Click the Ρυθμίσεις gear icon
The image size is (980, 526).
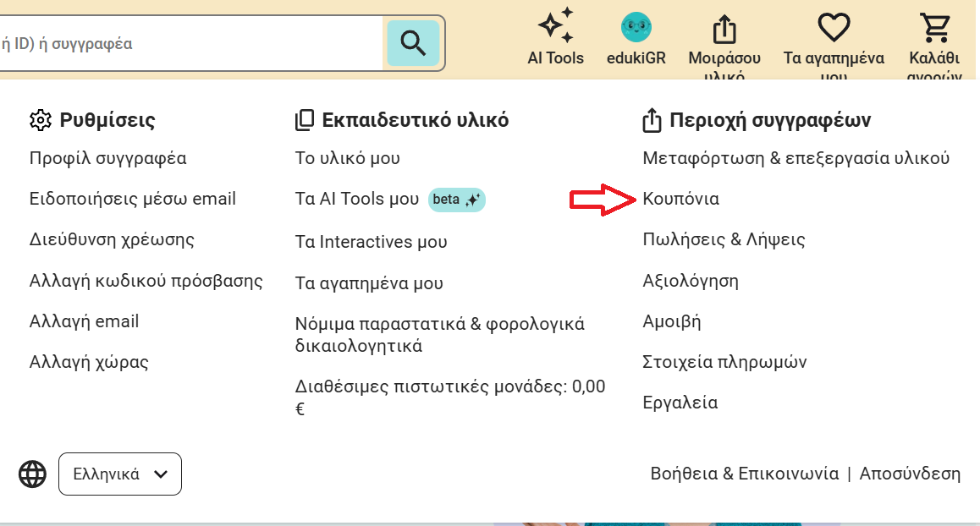(x=40, y=120)
